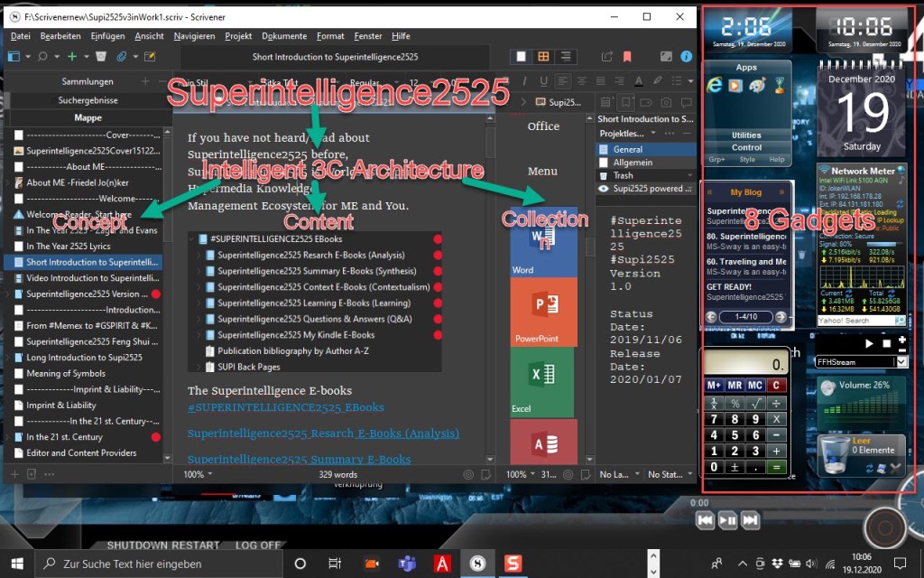The height and width of the screenshot is (578, 924).
Task: Select Meaning of Symbols in the binder
Action: 65,374
